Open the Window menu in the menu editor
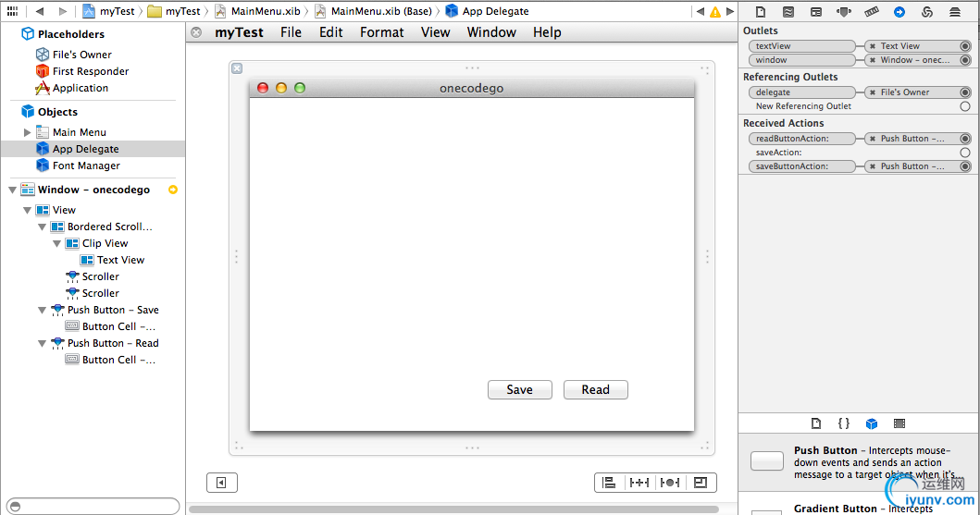 coord(492,32)
